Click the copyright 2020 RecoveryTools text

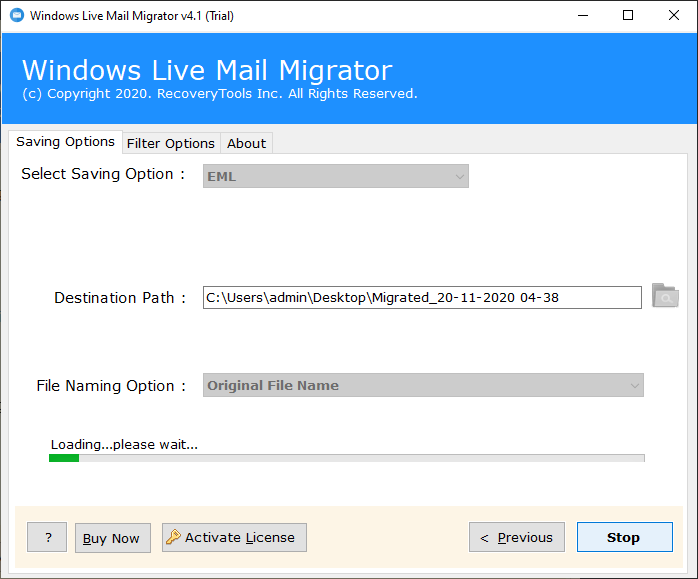220,94
